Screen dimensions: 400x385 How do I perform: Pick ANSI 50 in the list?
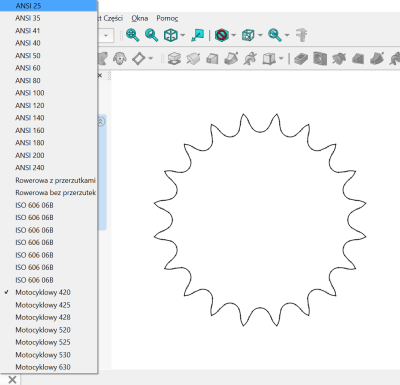pyautogui.click(x=49, y=55)
